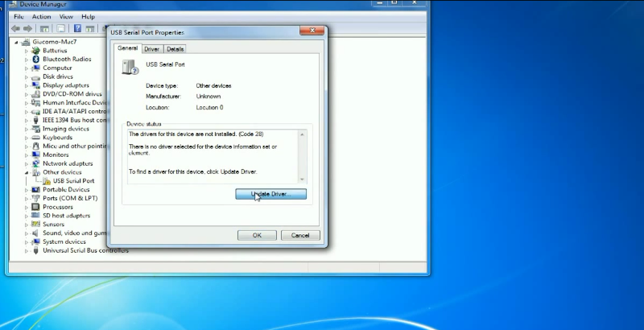Select the Imaging devices label
Viewport: 644px width, 330px height.
(x=66, y=129)
